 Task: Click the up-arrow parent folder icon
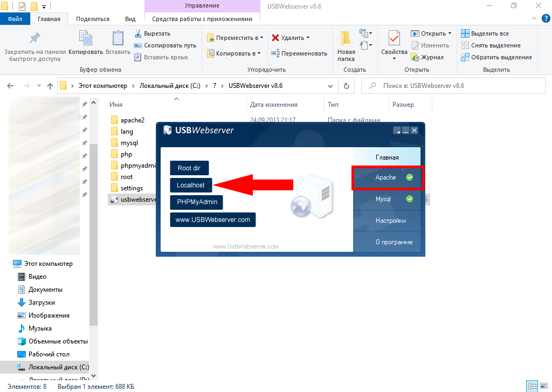[x=50, y=86]
